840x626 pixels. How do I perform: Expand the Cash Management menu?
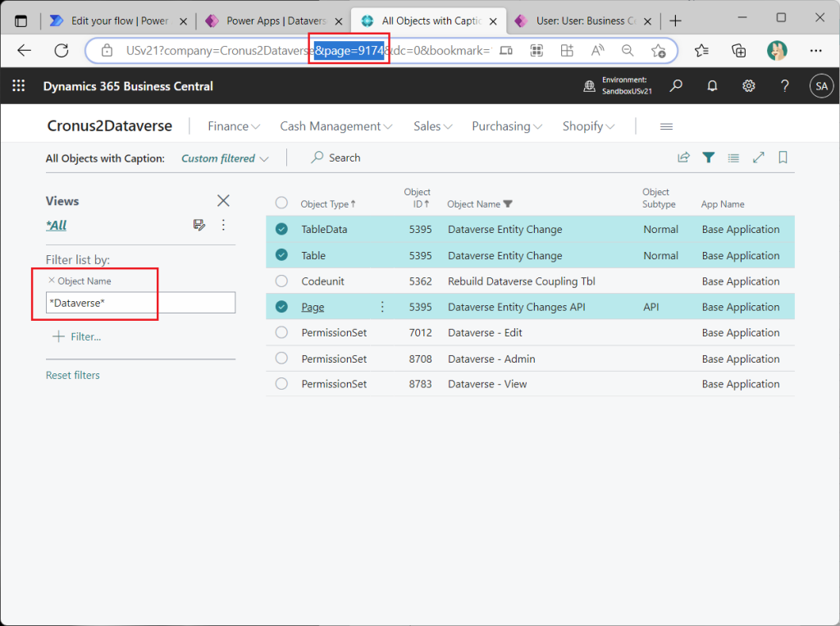[x=336, y=126]
